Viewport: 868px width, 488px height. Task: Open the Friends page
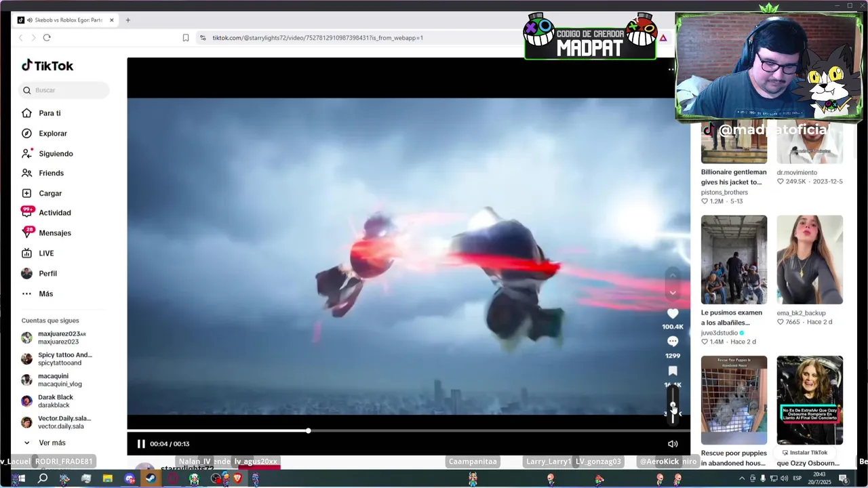pyautogui.click(x=51, y=174)
